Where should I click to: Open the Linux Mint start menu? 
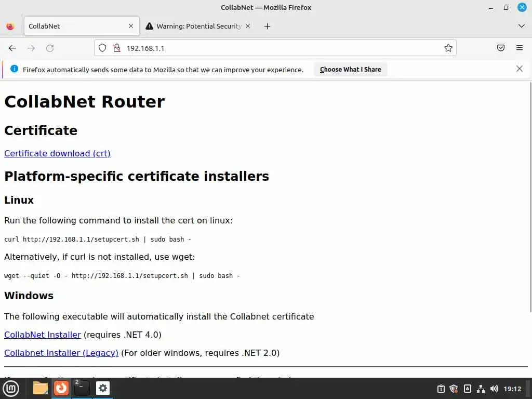coord(11,389)
